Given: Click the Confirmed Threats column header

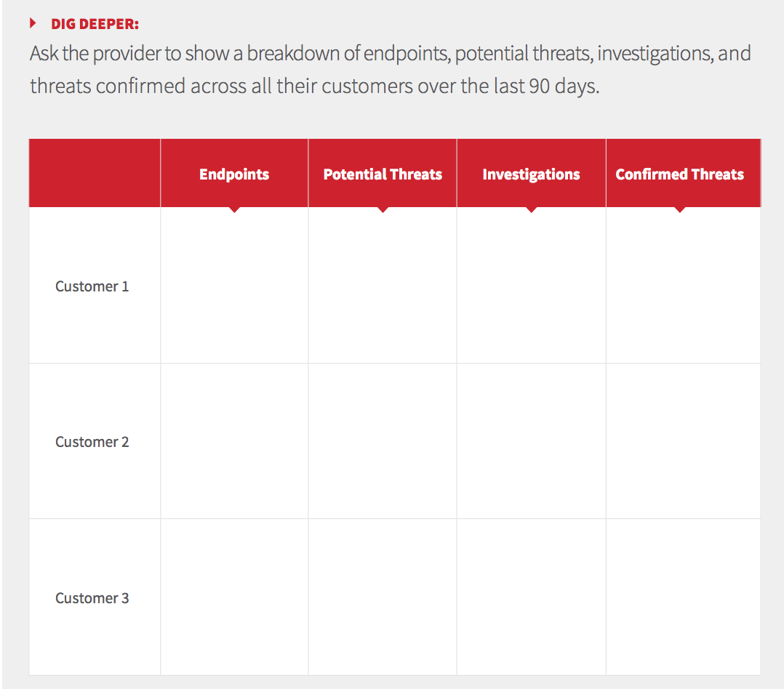Looking at the screenshot, I should click(679, 174).
